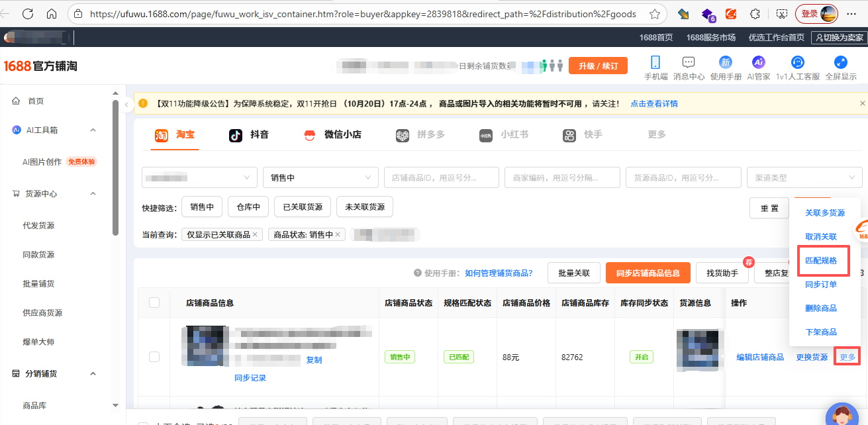Switch to 淘宝 platform tab
Viewport: 868px width, 425px height.
(x=175, y=134)
